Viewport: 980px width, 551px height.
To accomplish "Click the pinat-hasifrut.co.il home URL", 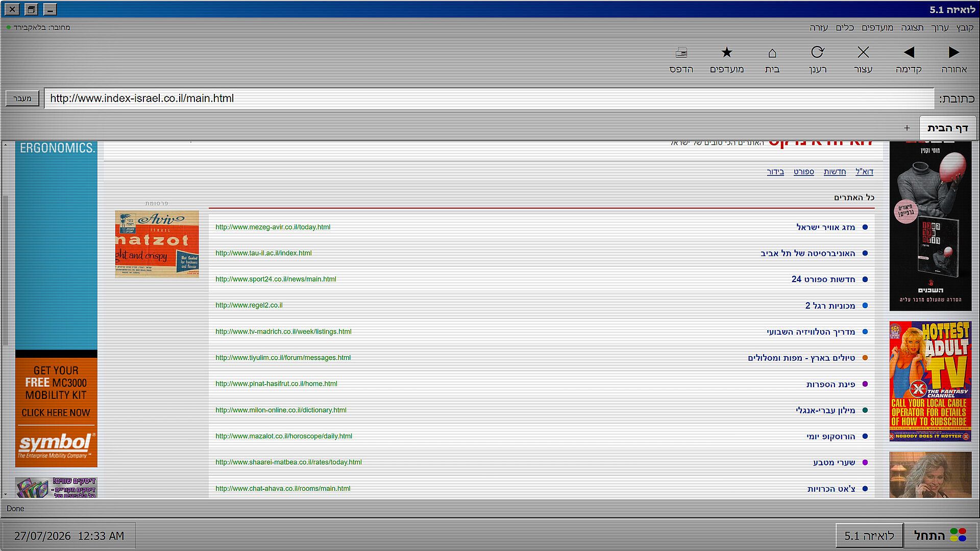I will 276,384.
